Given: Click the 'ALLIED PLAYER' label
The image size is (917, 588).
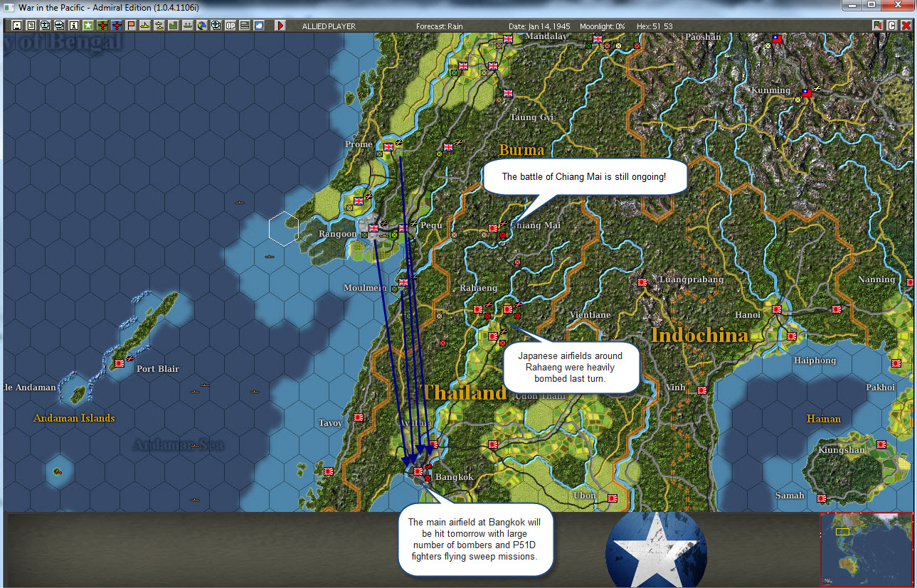Looking at the screenshot, I should point(329,26).
